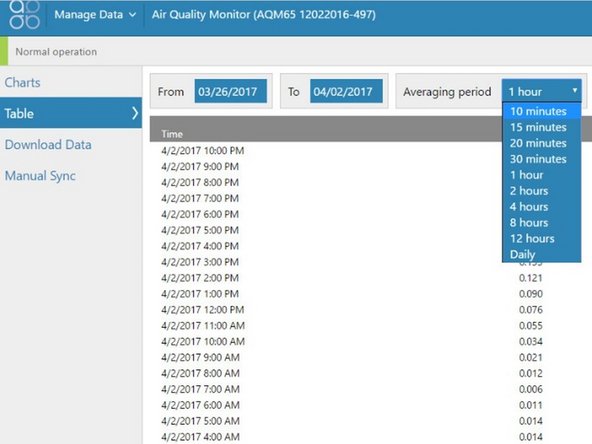592x444 pixels.
Task: Click row 4/2/2017 6:00 PM
Action: coord(200,214)
